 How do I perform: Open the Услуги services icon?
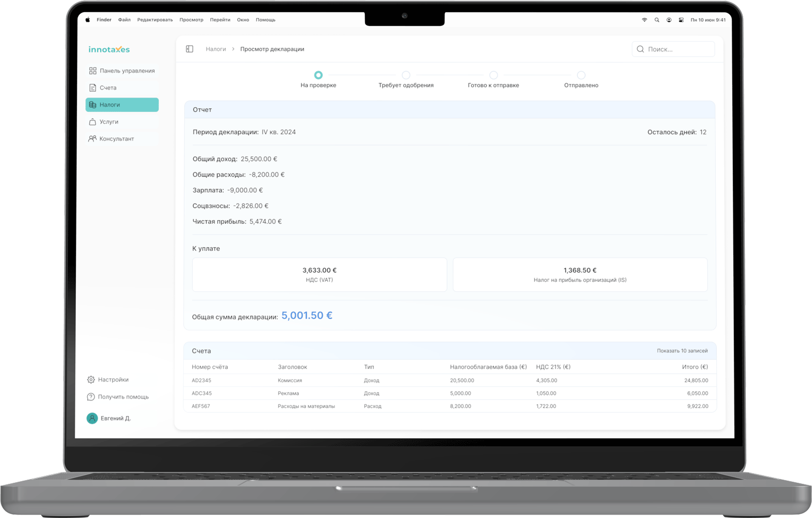(92, 122)
